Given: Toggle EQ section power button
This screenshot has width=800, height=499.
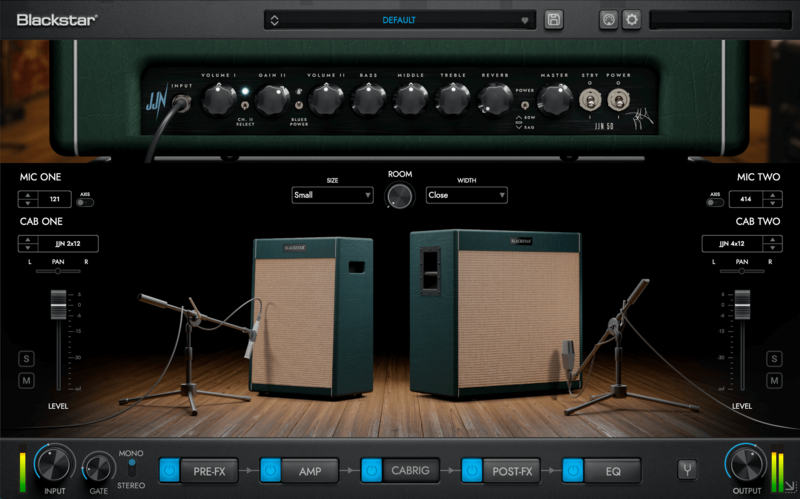Looking at the screenshot, I should [573, 470].
